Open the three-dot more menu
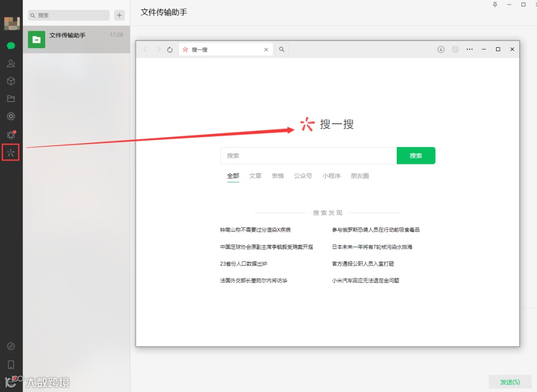The image size is (537, 392). tap(469, 49)
